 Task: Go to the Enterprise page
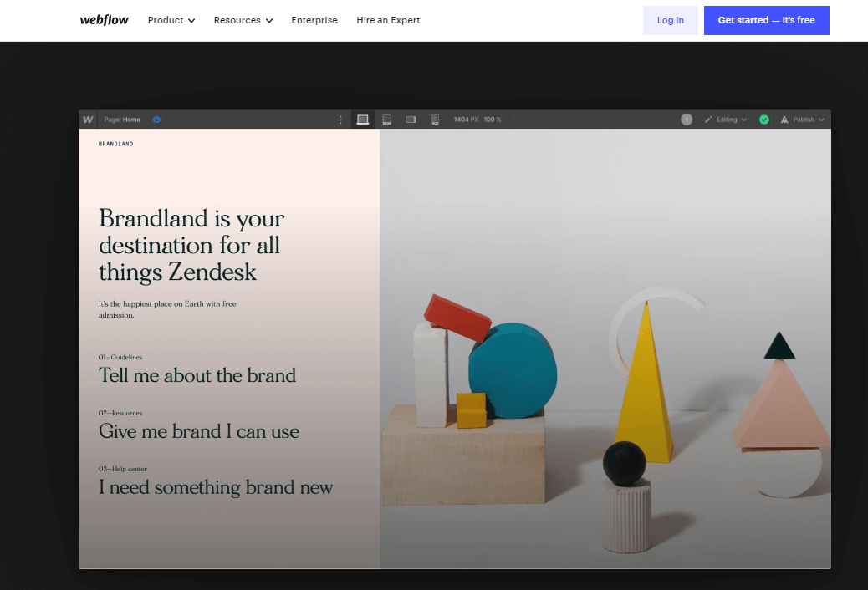coord(314,20)
